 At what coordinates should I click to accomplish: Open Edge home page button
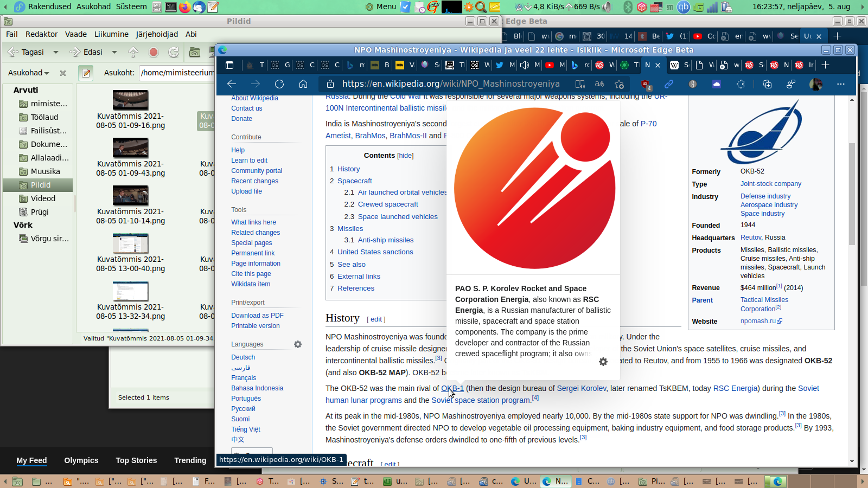pyautogui.click(x=303, y=84)
